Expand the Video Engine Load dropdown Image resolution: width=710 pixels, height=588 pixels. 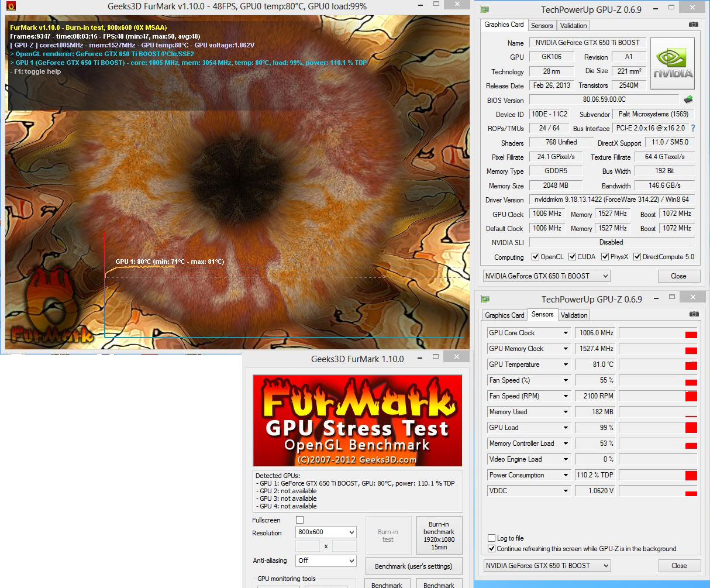click(x=566, y=459)
